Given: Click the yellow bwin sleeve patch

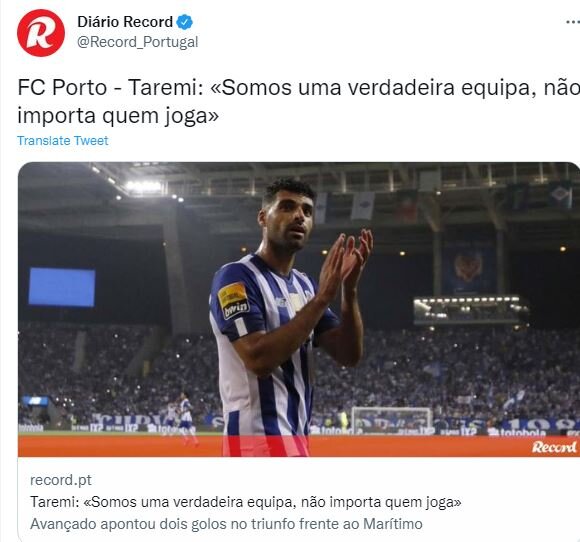Looking at the screenshot, I should click(233, 300).
